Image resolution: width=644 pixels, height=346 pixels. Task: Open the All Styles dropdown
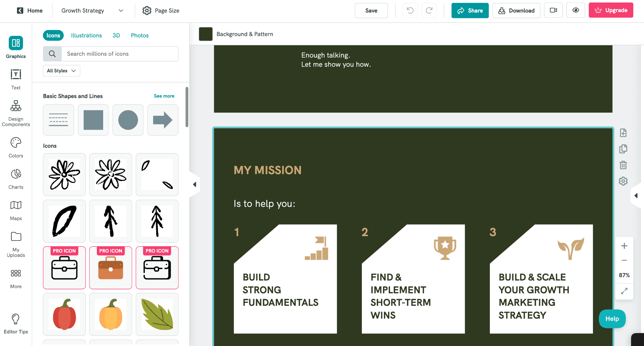(61, 71)
